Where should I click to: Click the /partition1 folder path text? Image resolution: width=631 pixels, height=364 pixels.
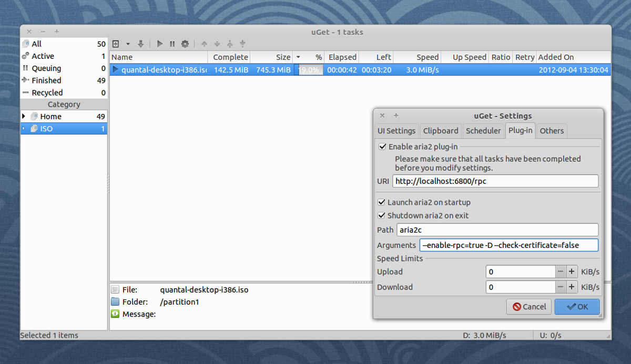179,302
